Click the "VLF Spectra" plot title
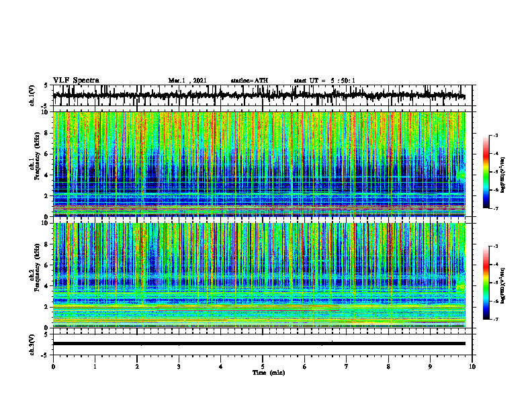This screenshot has width=532, height=411. (x=76, y=81)
